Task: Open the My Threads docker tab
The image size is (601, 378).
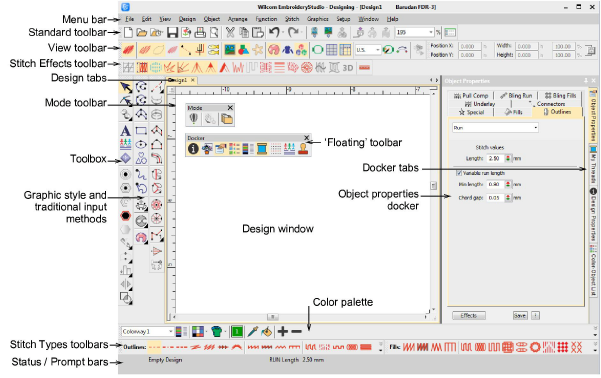Action: click(593, 164)
